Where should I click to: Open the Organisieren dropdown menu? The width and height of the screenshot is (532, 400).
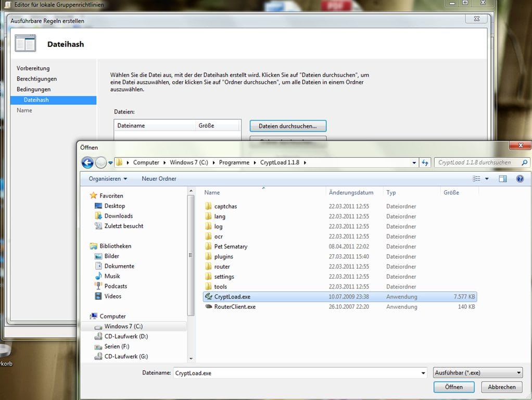click(108, 179)
